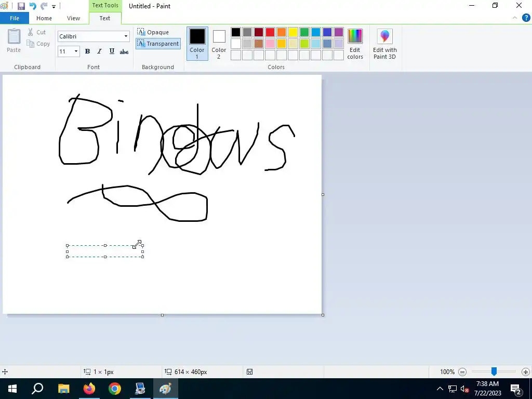
Task: Toggle Bold formatting
Action: coord(87,51)
